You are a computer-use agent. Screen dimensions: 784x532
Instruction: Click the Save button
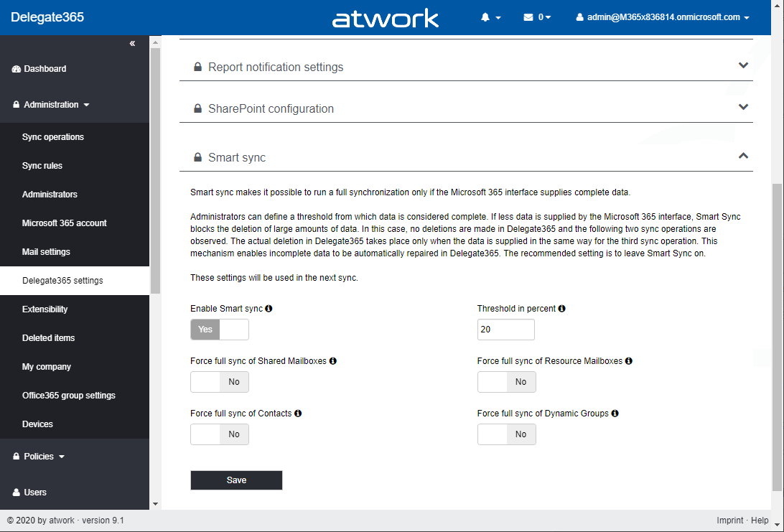point(236,480)
